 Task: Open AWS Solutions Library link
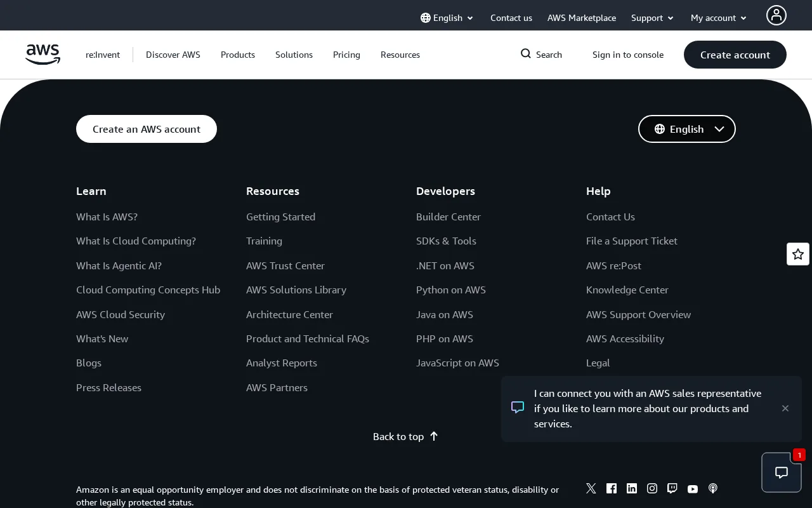click(x=296, y=290)
